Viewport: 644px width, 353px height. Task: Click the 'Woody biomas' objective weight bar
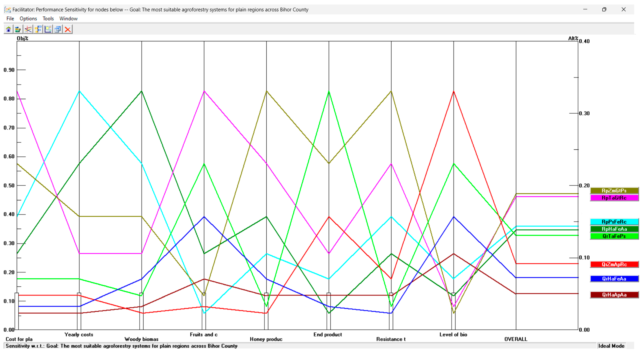pyautogui.click(x=142, y=311)
